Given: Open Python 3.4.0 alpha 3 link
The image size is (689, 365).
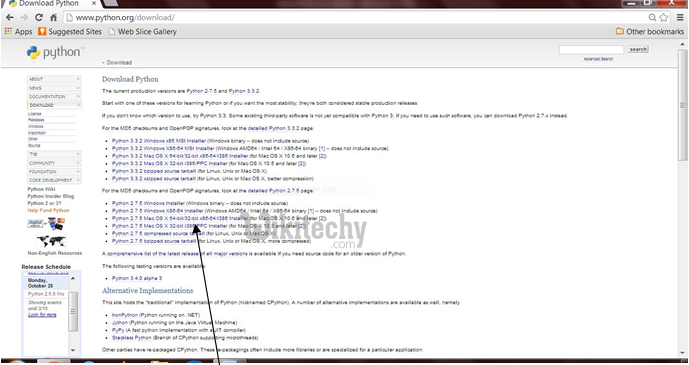Looking at the screenshot, I should coord(137,278).
